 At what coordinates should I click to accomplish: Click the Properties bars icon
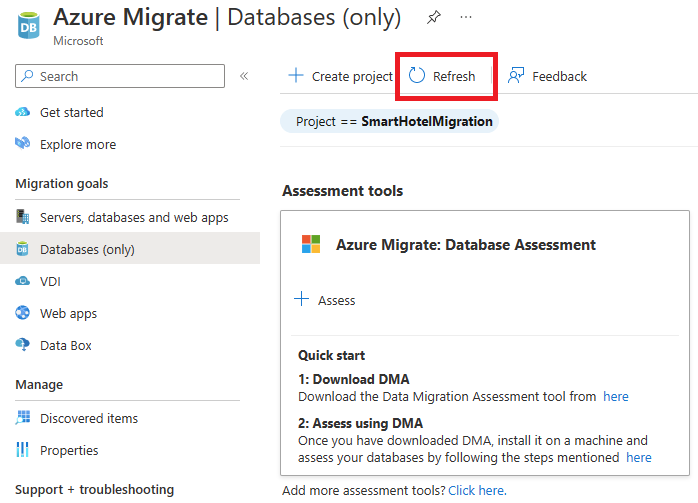pos(22,450)
